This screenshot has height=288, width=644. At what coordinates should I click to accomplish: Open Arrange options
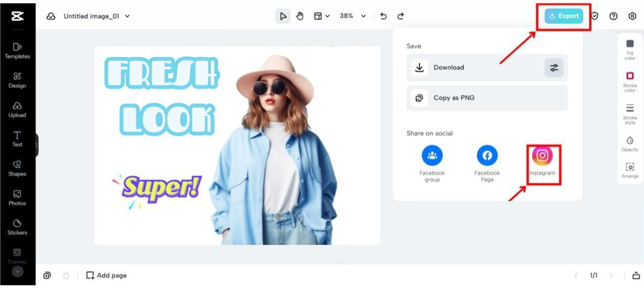tap(630, 170)
